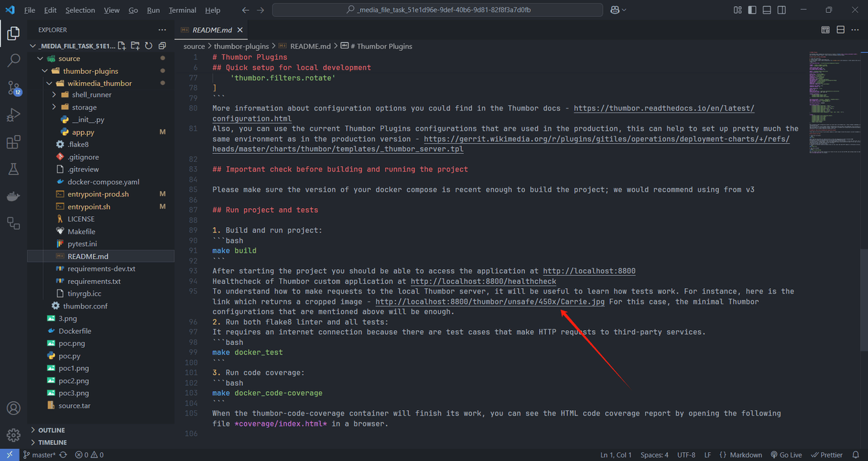Viewport: 868px width, 461px height.
Task: Open the Testing beaker icon
Action: (x=14, y=169)
